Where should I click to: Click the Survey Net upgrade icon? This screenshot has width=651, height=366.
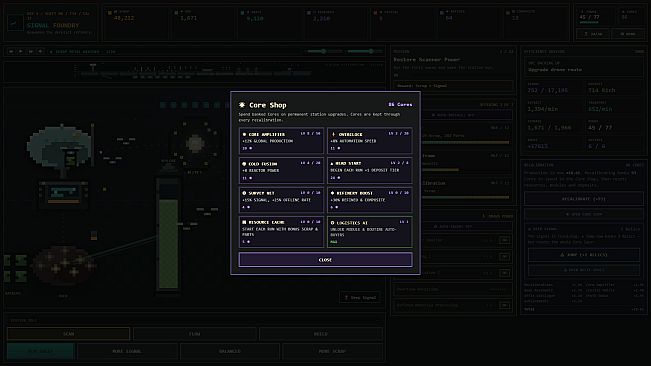point(244,193)
